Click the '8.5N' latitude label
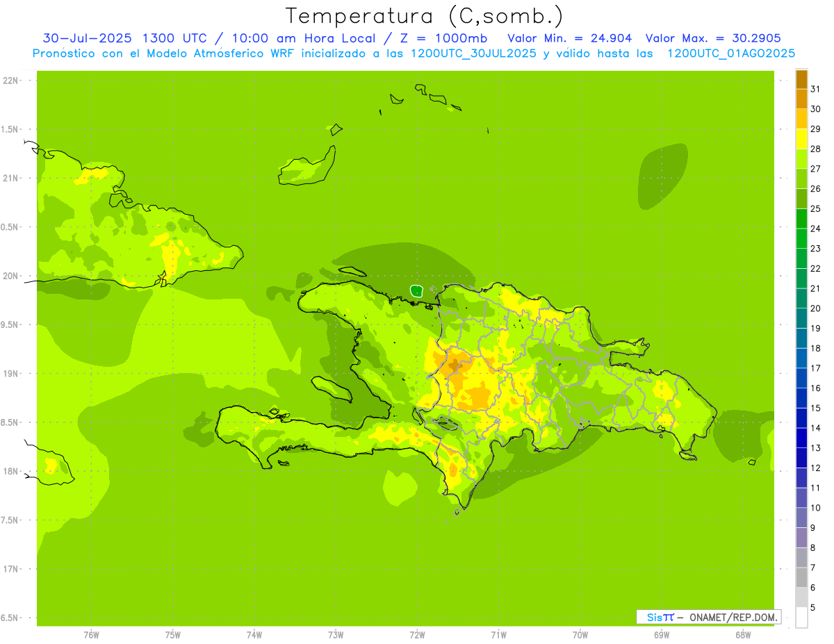The image size is (834, 644). click(10, 422)
